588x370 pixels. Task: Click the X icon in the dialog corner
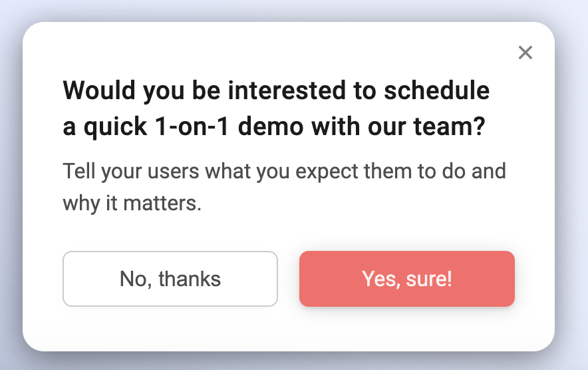point(525,53)
